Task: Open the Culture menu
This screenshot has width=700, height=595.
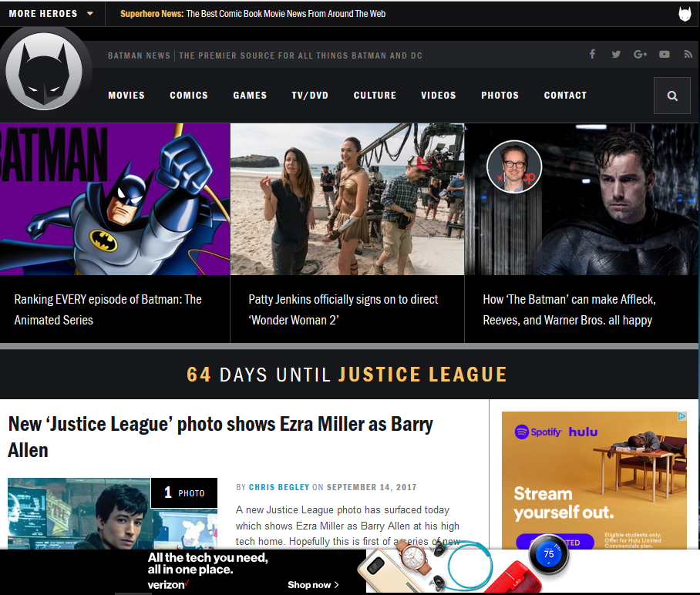Action: tap(375, 96)
